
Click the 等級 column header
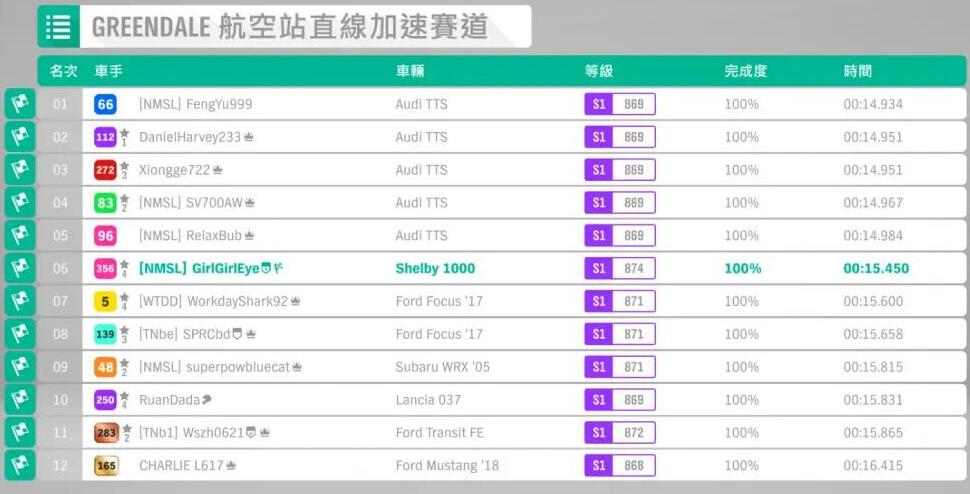[x=598, y=71]
